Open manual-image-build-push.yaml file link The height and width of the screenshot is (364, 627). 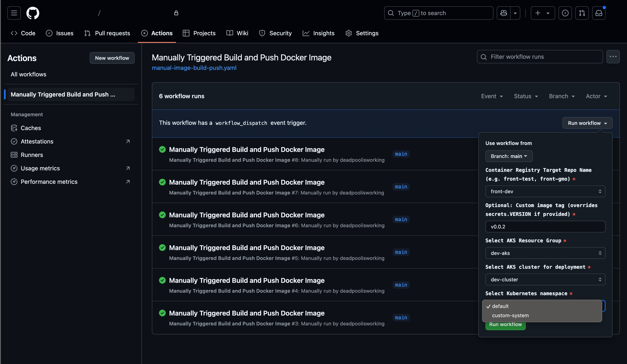click(194, 68)
